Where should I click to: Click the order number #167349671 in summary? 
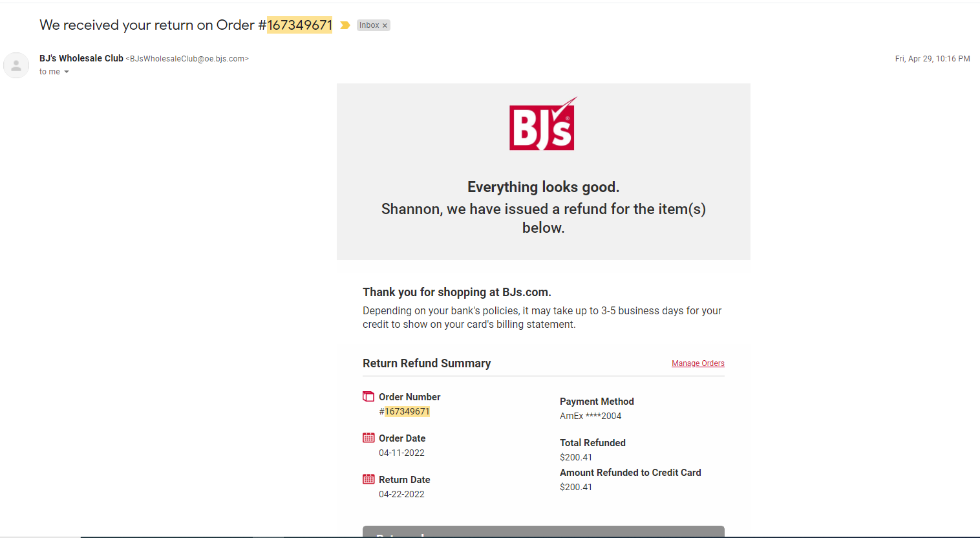click(405, 411)
